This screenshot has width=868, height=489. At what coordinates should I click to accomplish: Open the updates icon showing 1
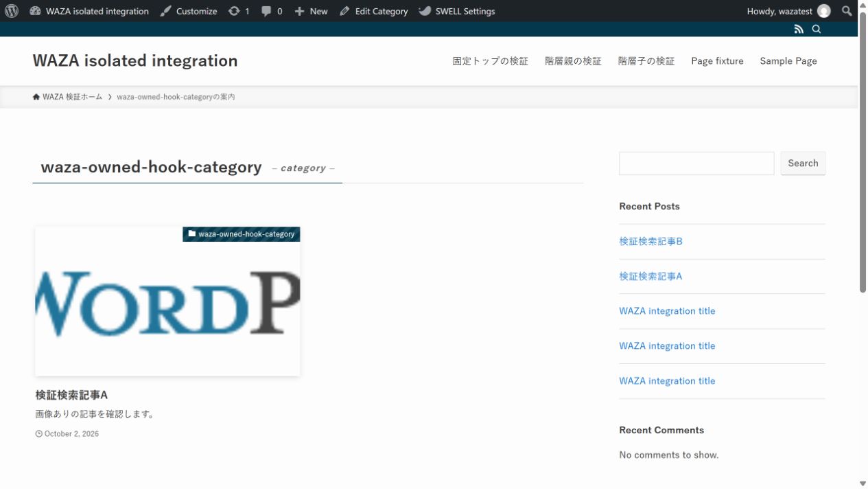tap(234, 11)
